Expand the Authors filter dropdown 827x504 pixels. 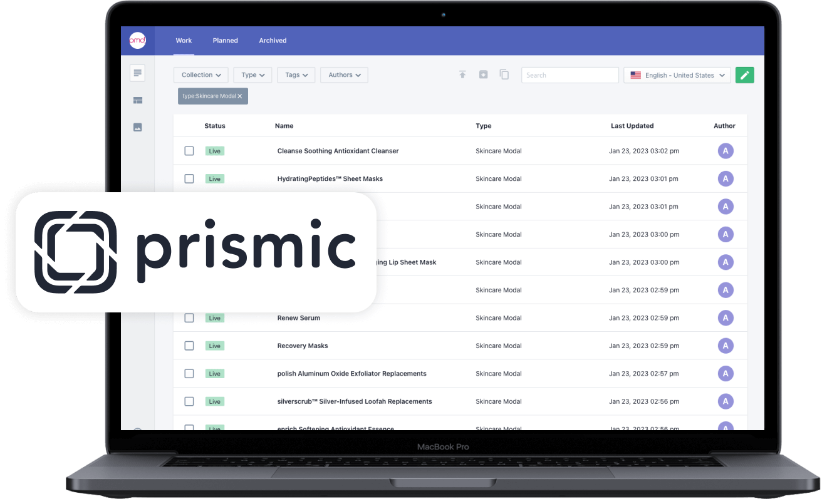click(x=345, y=75)
